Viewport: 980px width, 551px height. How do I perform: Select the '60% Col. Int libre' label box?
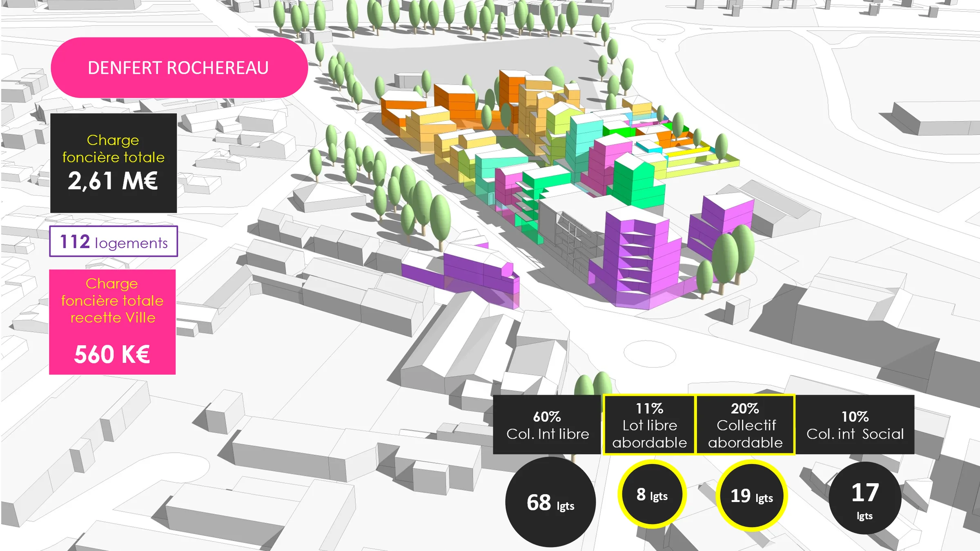coord(547,424)
